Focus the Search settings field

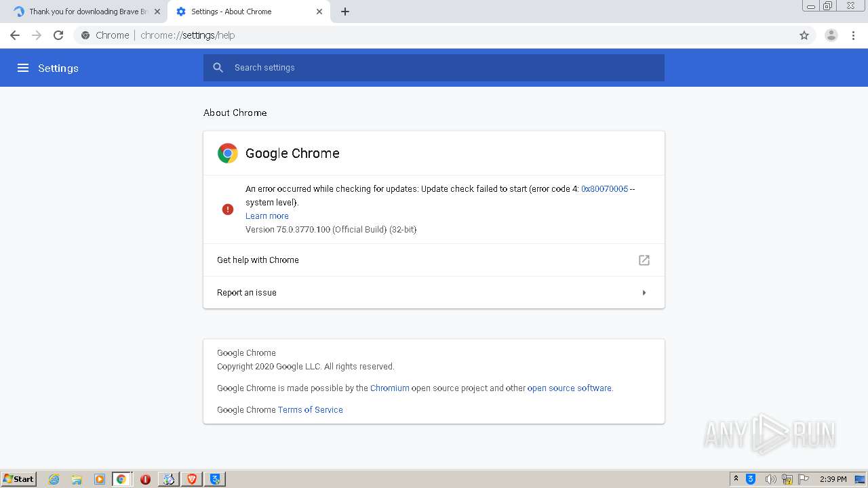(434, 68)
